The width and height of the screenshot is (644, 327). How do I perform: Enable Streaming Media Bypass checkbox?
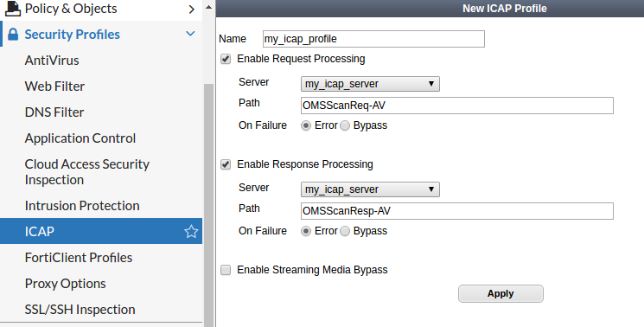tap(226, 270)
